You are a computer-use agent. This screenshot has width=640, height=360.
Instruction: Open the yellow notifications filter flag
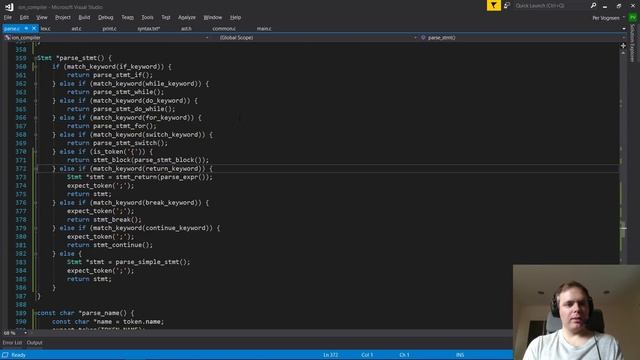[x=493, y=6]
